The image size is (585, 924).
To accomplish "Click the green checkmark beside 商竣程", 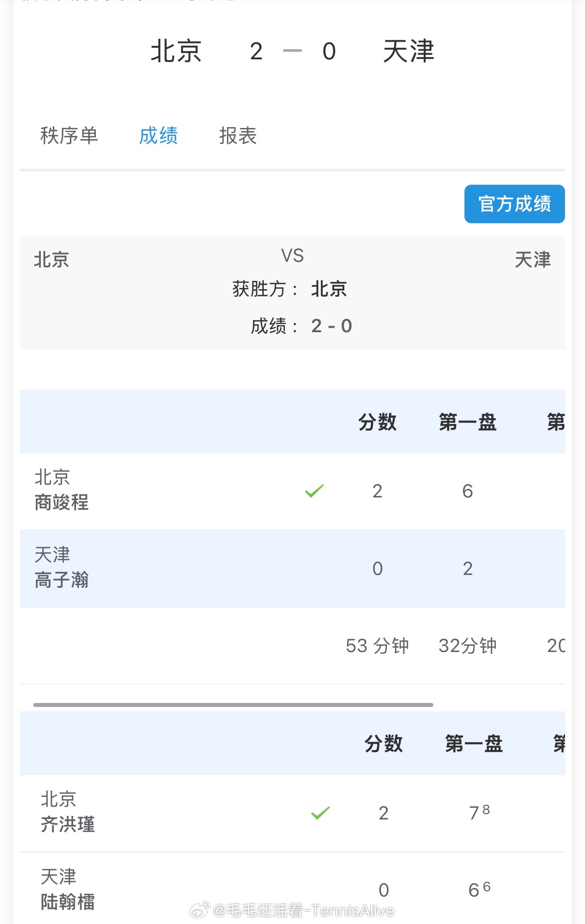I will point(315,490).
